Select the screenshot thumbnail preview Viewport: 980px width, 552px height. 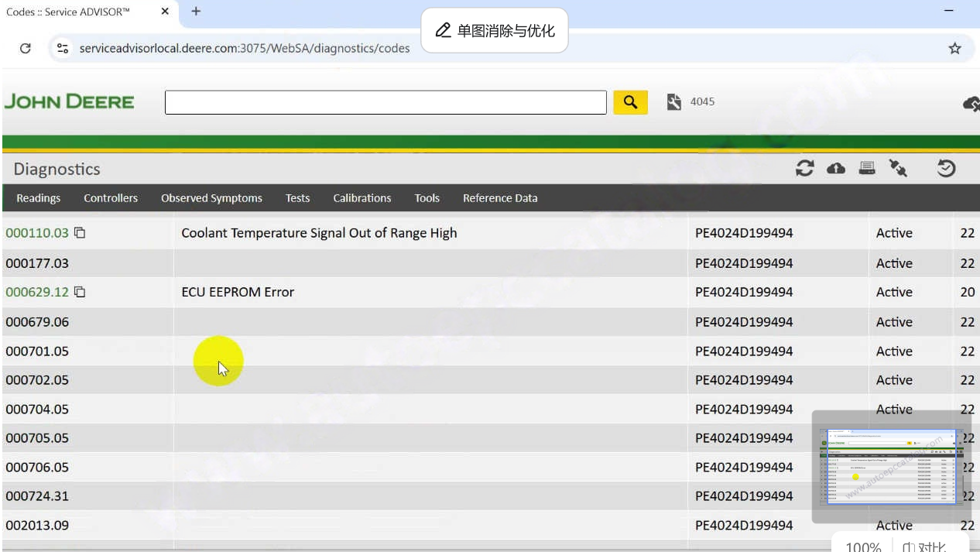point(890,465)
